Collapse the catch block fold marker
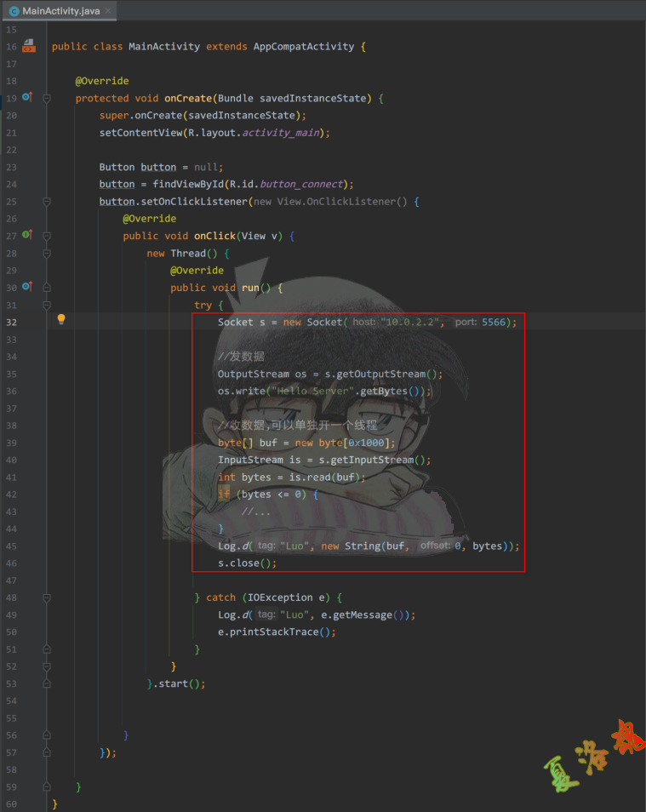 coord(47,597)
